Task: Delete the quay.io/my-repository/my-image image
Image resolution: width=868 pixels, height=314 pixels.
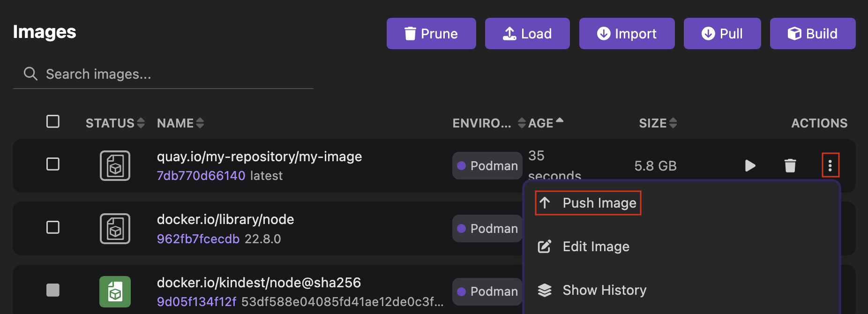Action: pos(790,165)
